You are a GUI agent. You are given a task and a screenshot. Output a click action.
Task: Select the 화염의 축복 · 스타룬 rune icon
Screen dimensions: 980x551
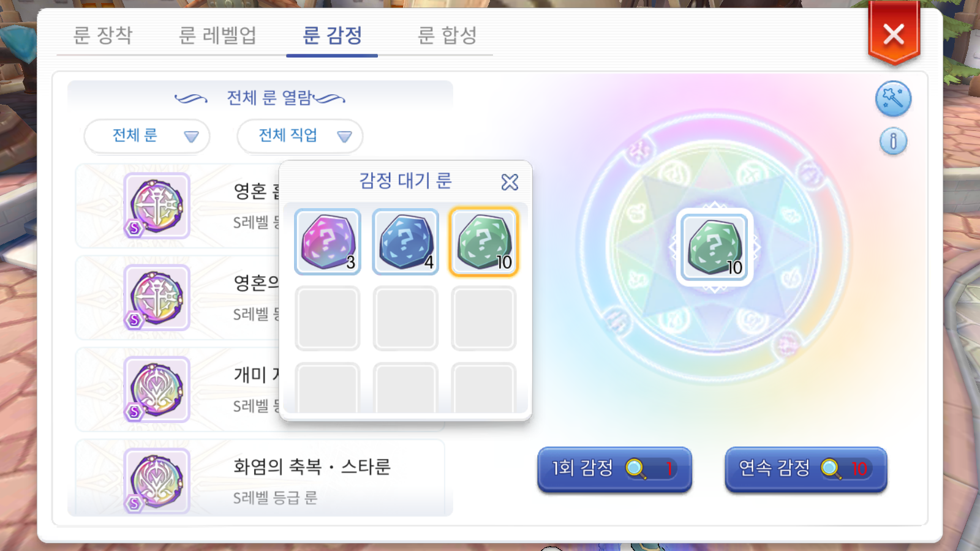(x=157, y=481)
